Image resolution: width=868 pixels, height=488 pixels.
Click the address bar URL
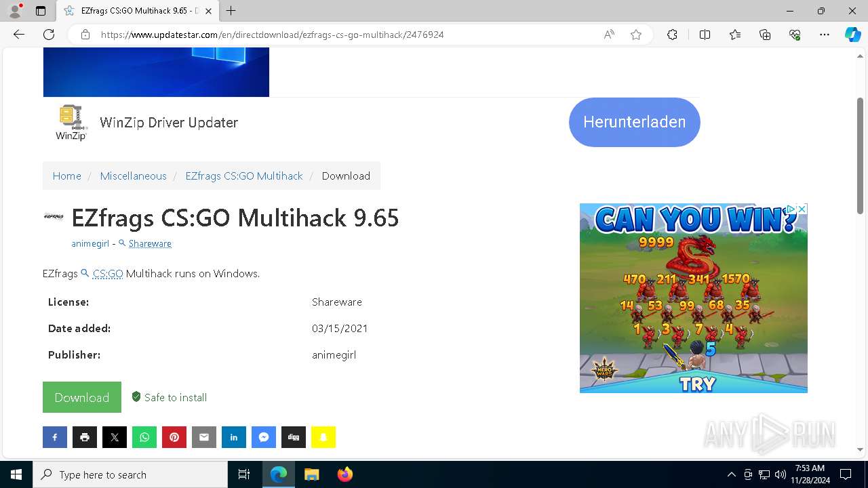tap(273, 35)
